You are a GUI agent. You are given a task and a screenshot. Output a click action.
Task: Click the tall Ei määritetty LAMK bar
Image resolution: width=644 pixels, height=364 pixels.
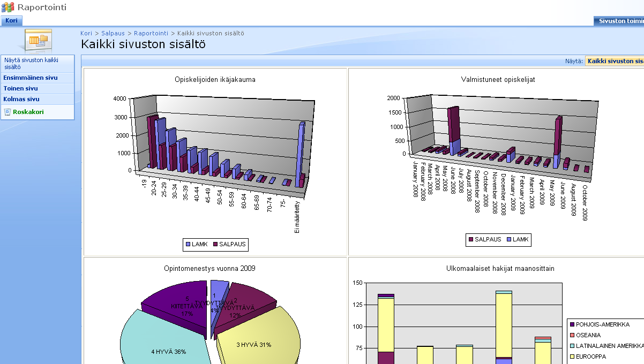301,155
